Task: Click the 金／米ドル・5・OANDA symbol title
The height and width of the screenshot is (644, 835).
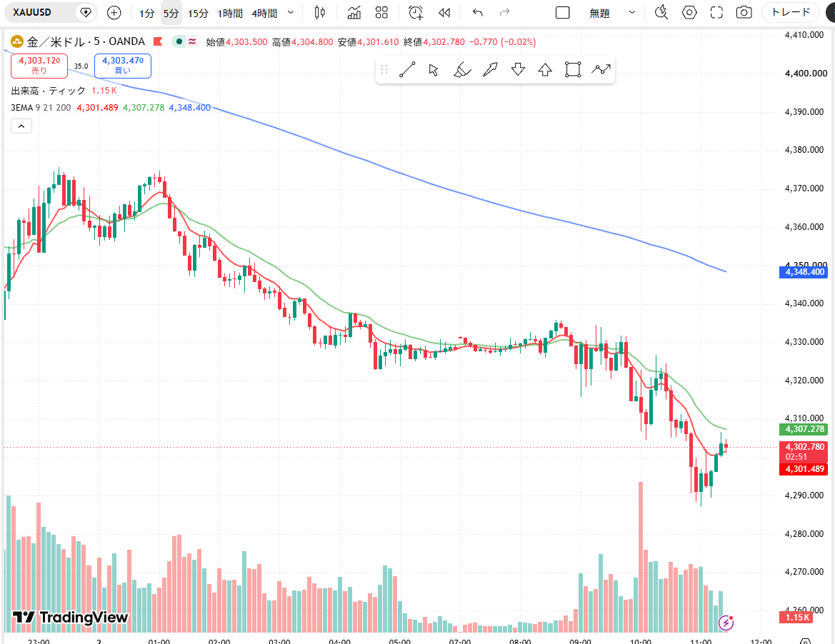Action: 86,41
